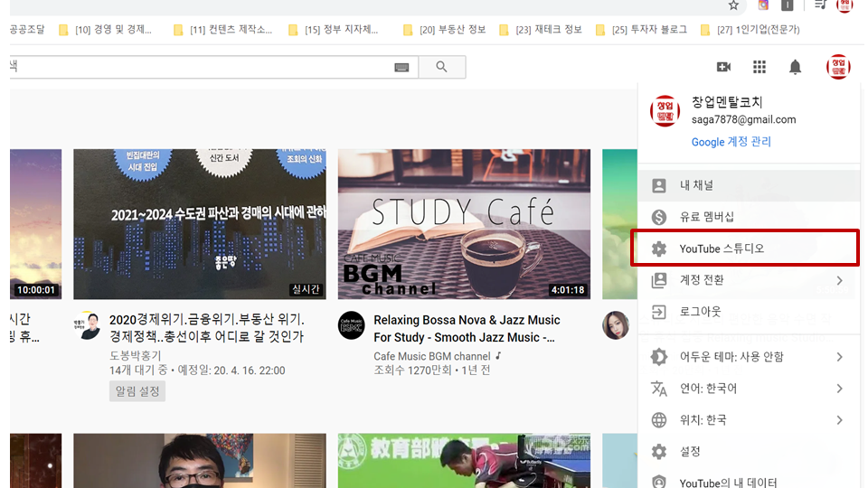Click the 위치 globe icon
The width and height of the screenshot is (868, 488).
[x=659, y=420]
